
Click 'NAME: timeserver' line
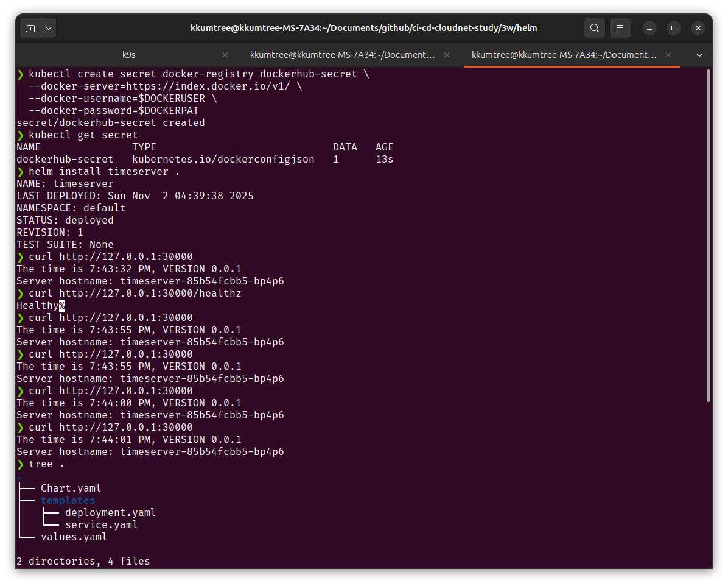pos(65,183)
